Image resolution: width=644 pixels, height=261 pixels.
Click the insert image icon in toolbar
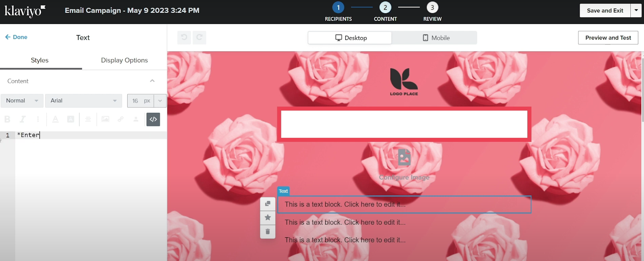click(x=105, y=119)
